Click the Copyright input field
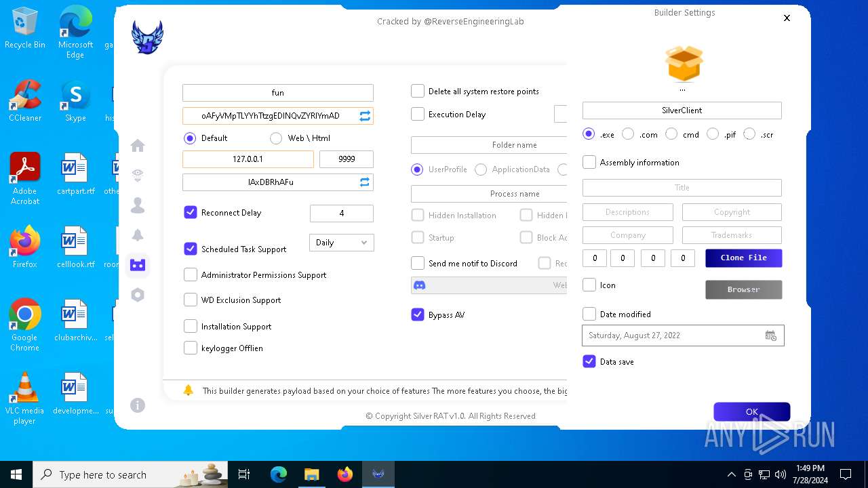This screenshot has width=868, height=488. coord(732,212)
